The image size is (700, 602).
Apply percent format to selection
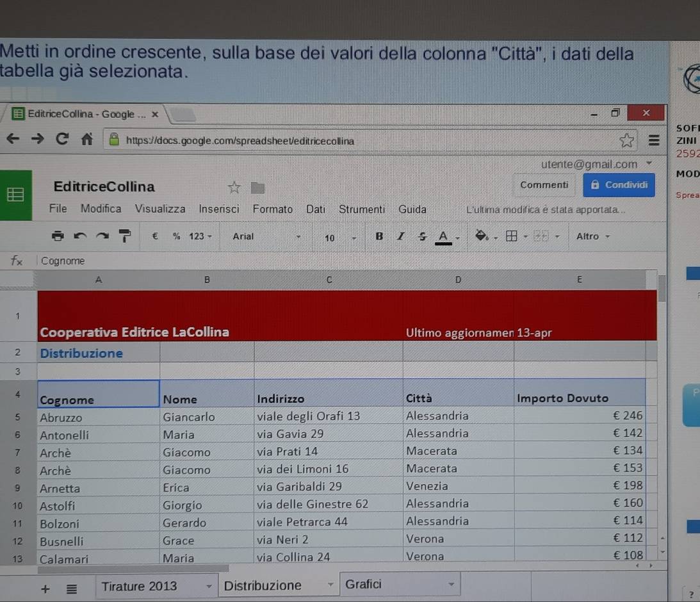click(x=176, y=236)
